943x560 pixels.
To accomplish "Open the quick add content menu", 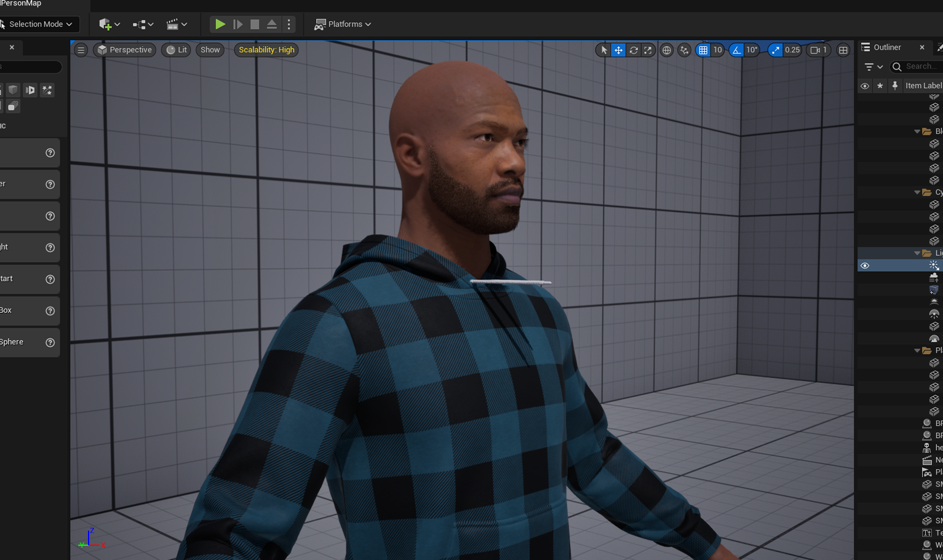I will (109, 24).
